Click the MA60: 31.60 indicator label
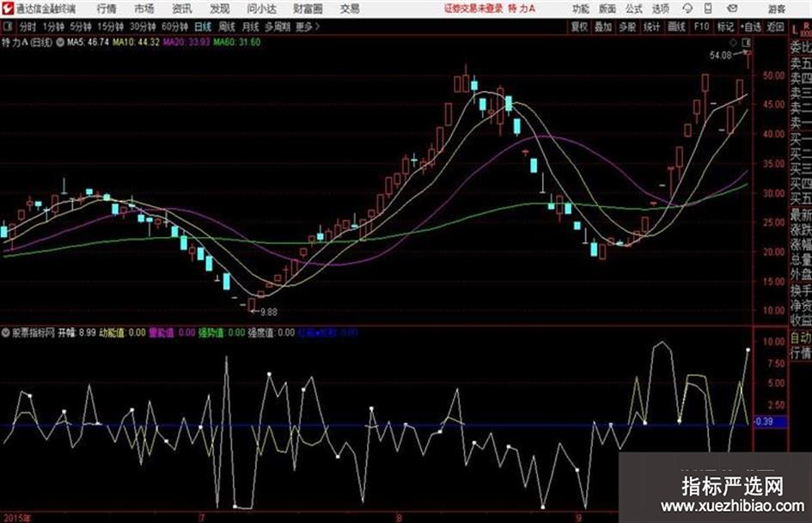The width and height of the screenshot is (812, 523). click(236, 42)
